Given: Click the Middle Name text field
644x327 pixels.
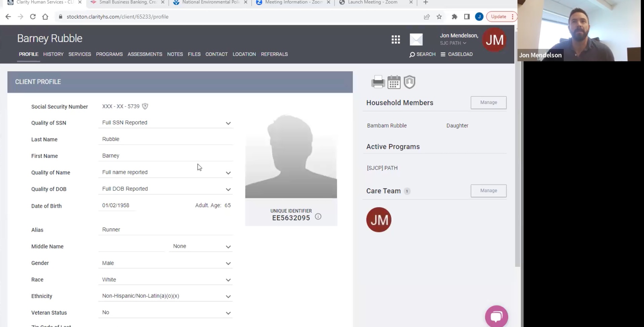Looking at the screenshot, I should coord(131,246).
